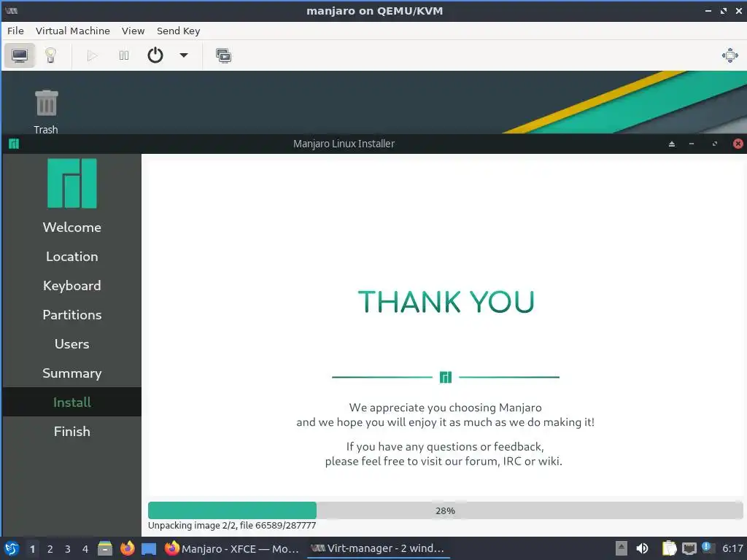Click the installer shade (roll-up) button
The width and height of the screenshot is (747, 560).
(672, 144)
